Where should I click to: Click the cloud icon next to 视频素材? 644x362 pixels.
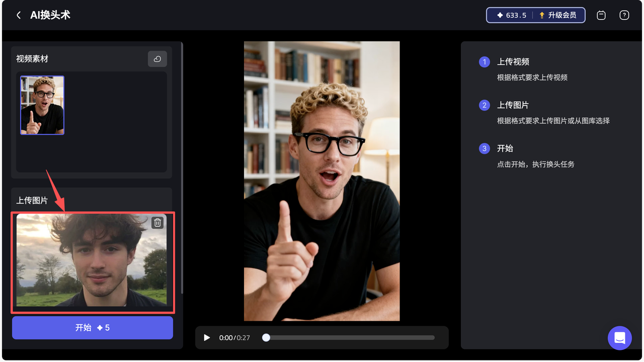coord(157,59)
